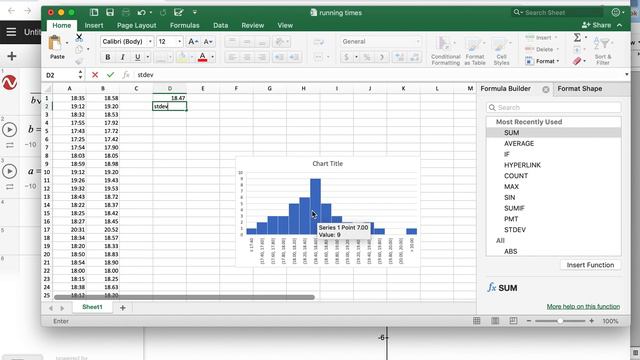Image resolution: width=640 pixels, height=360 pixels.
Task: Click the Paste clipboard icon
Action: (55, 43)
